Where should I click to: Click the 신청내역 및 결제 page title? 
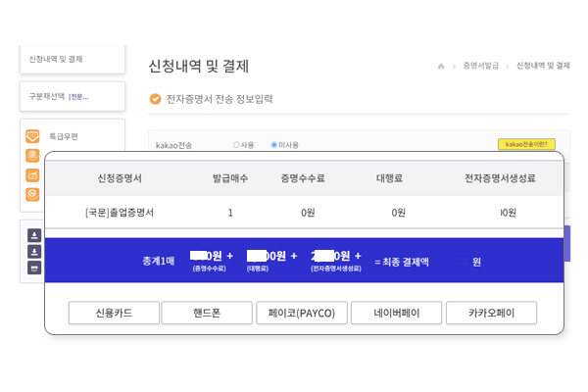point(199,66)
